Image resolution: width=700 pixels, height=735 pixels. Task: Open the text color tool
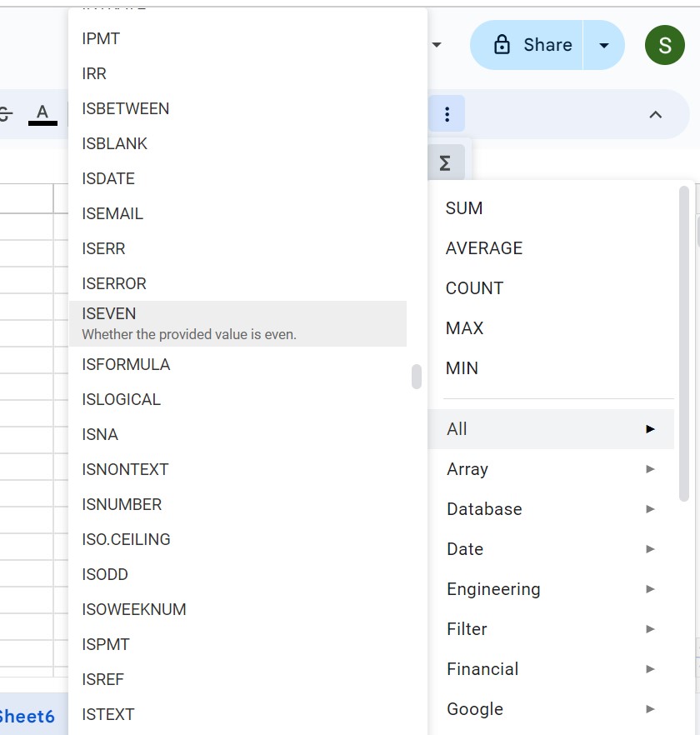(42, 114)
